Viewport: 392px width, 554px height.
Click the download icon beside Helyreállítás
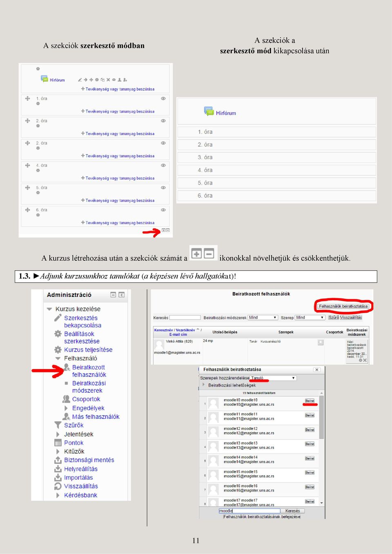coord(58,469)
